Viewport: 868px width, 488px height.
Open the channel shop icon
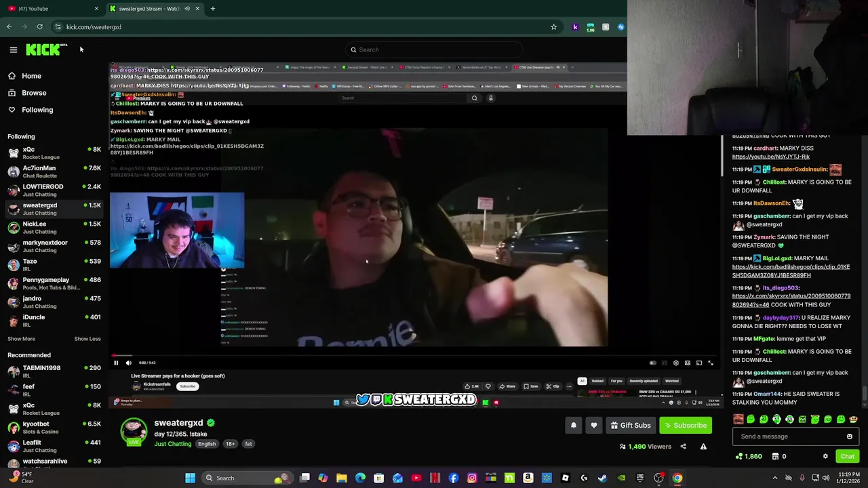pos(775,456)
